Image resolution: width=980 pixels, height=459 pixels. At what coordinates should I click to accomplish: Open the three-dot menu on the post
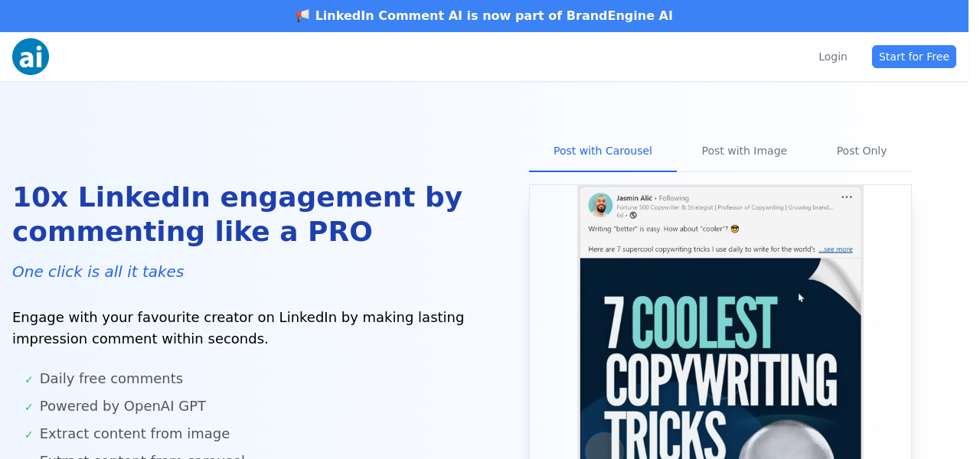point(846,197)
